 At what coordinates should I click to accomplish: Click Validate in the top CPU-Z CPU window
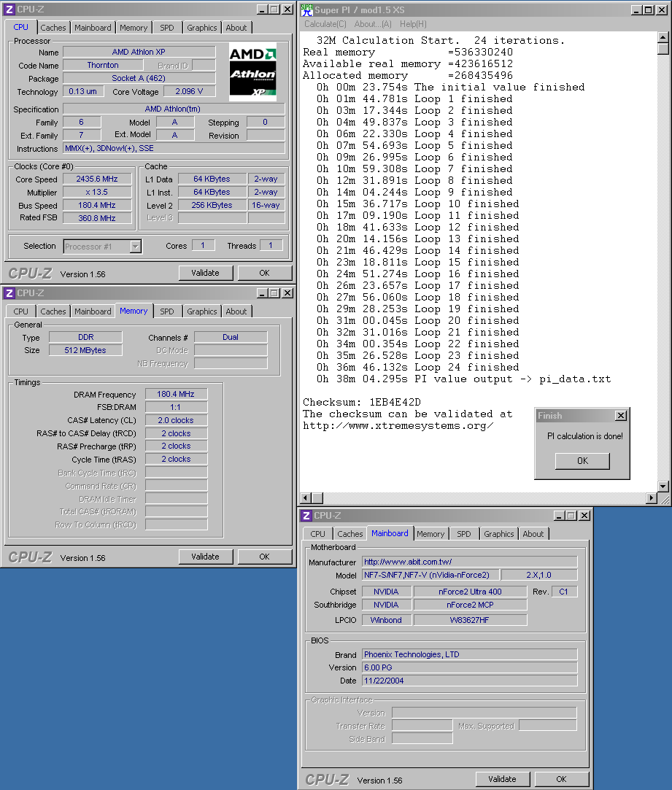pyautogui.click(x=205, y=273)
